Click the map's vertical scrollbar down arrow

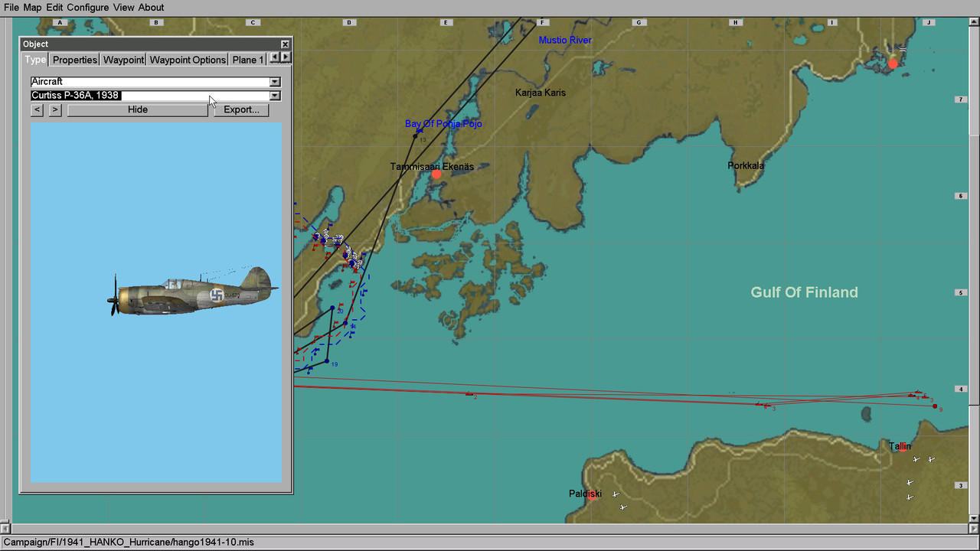974,518
